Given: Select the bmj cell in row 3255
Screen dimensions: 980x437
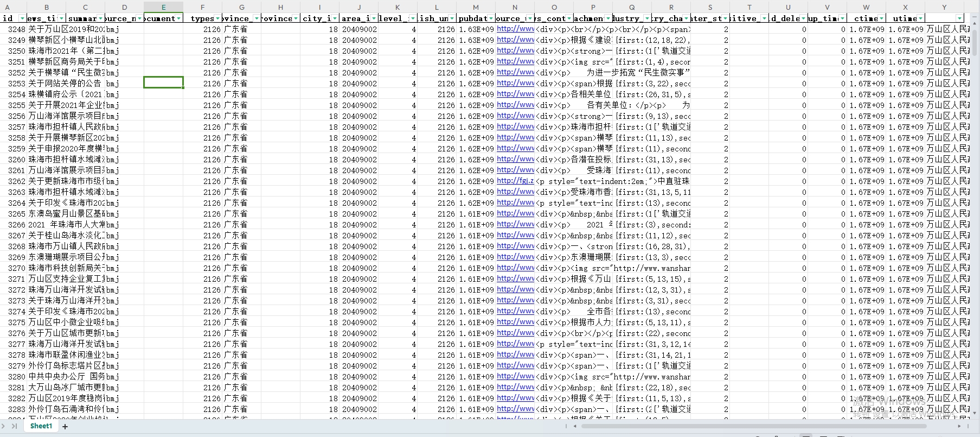Looking at the screenshot, I should 124,105.
